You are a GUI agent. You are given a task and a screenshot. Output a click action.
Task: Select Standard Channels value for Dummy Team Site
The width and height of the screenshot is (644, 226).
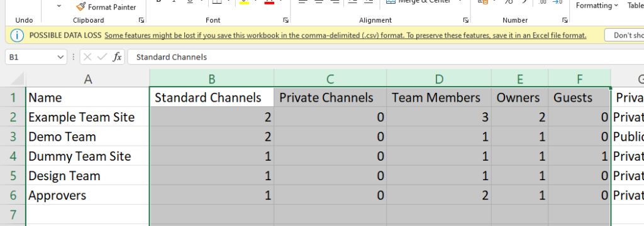pos(212,156)
